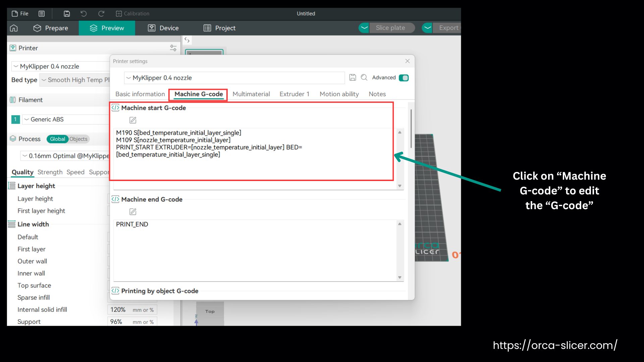Viewport: 644px width, 362px height.
Task: Edit the Internal solid infill 120% field
Action: 132,310
